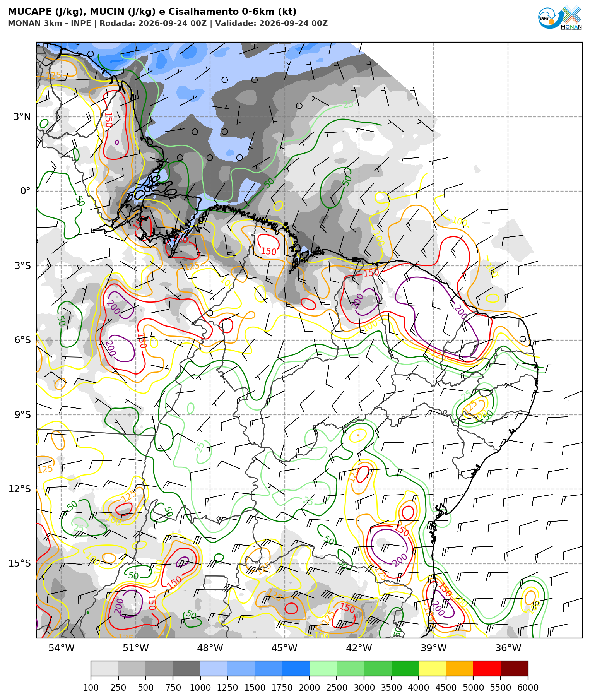Viewport: 590px width, 700px height.
Task: Select the MONAN 3km Rodada subtitle text
Action: 168,23
